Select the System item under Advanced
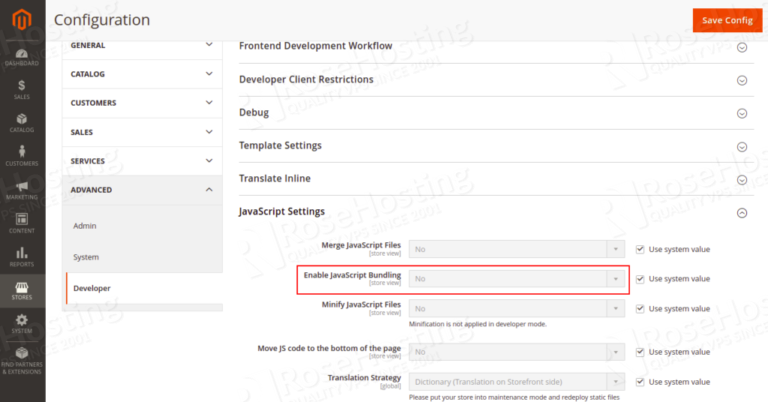This screenshot has height=402, width=768. point(86,257)
